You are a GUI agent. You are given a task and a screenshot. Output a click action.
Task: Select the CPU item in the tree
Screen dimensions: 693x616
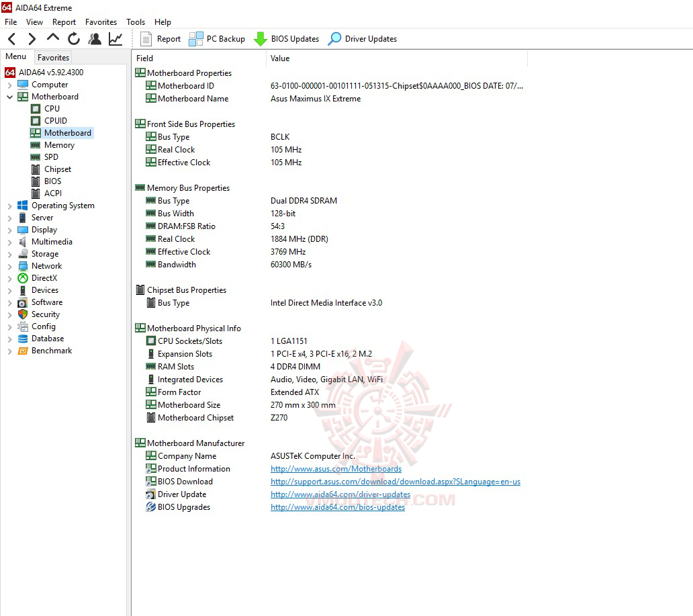coord(52,108)
